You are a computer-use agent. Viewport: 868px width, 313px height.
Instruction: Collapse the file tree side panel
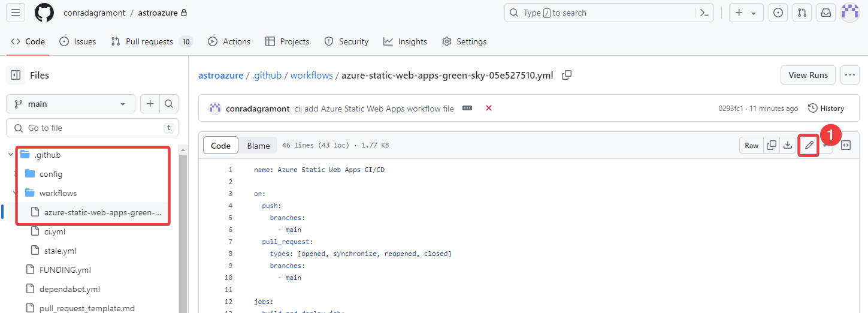[x=16, y=75]
